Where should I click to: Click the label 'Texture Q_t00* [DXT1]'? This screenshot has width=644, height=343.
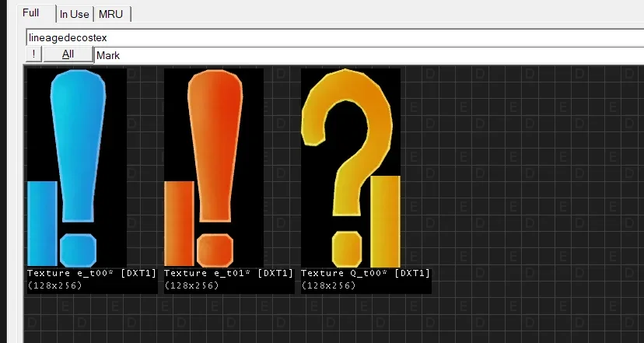coord(366,273)
